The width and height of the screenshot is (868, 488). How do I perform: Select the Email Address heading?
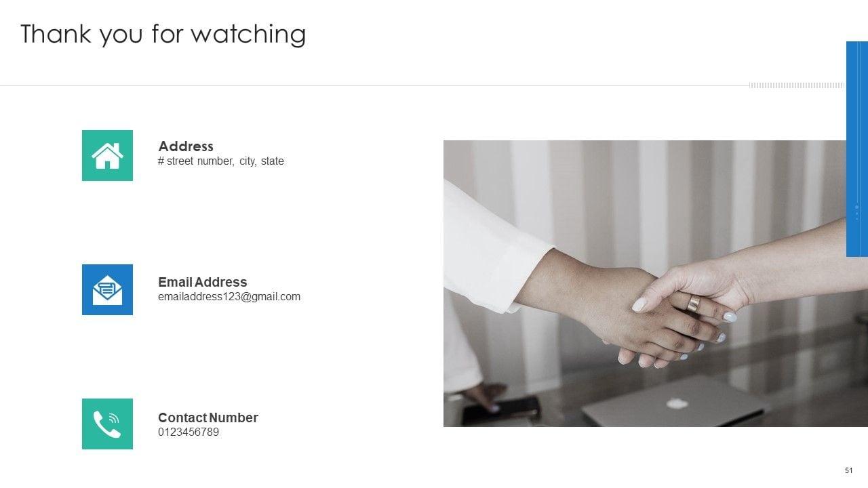202,282
